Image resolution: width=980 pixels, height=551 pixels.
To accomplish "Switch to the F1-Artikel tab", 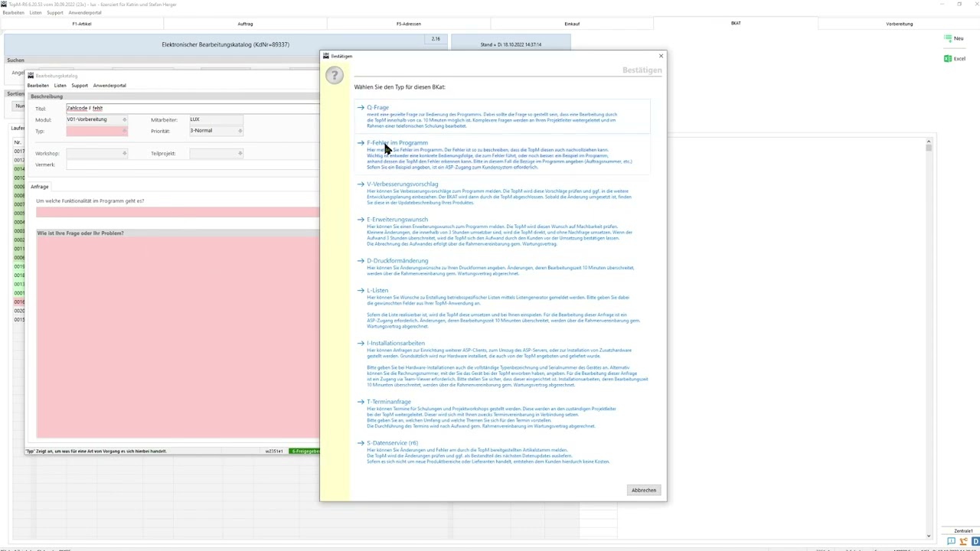I will coord(82,24).
